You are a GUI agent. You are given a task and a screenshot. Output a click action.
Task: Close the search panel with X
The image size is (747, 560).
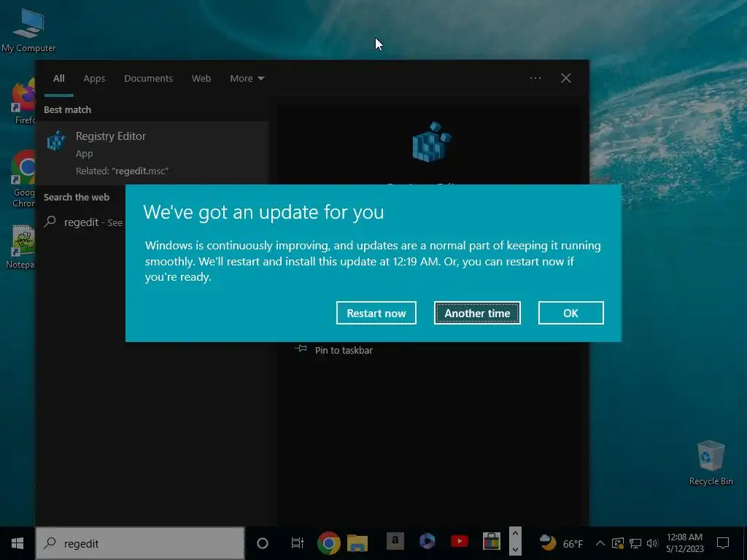click(x=565, y=78)
